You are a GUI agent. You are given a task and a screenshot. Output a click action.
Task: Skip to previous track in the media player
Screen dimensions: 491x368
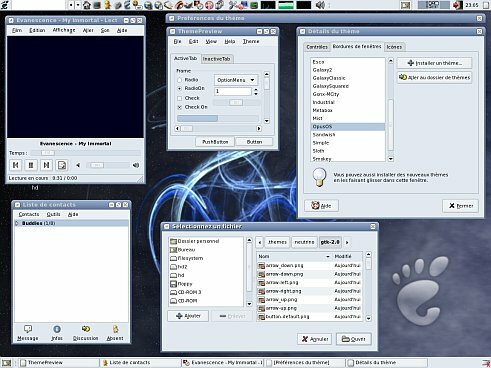point(15,165)
